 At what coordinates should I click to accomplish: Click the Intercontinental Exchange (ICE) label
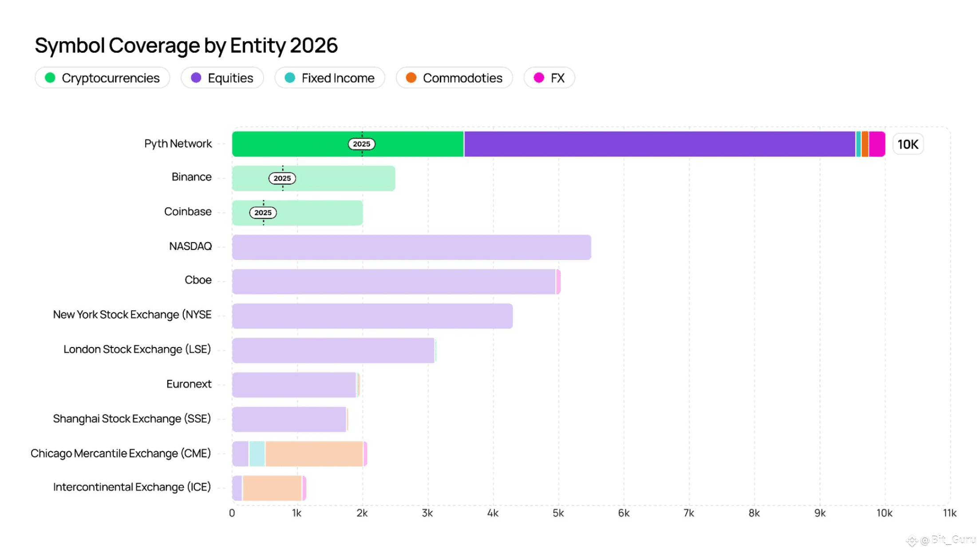[132, 487]
